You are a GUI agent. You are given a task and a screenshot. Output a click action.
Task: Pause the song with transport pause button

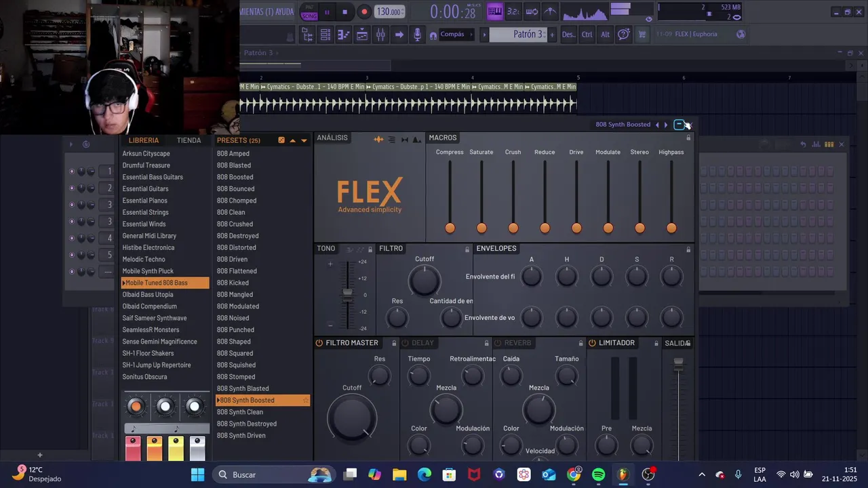point(327,12)
